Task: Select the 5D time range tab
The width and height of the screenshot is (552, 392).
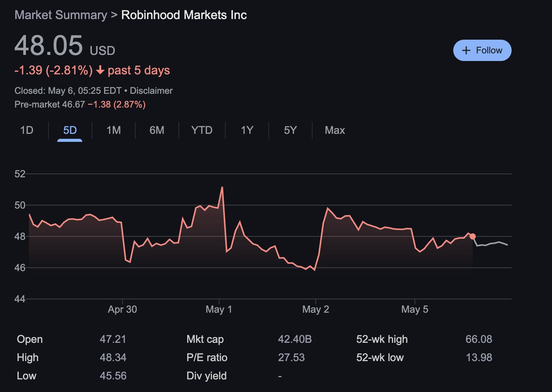Action: 70,130
